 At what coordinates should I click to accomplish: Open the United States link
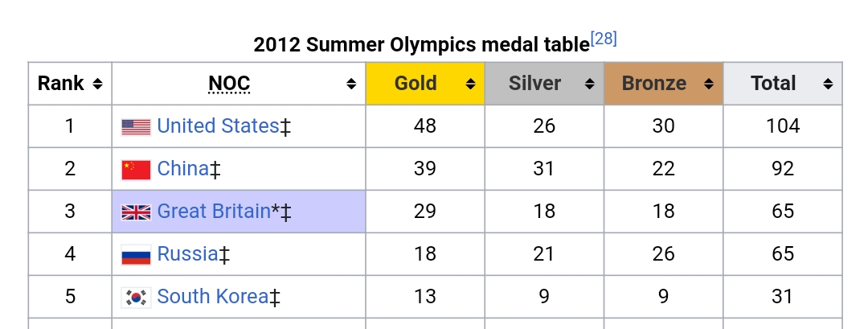(x=218, y=126)
